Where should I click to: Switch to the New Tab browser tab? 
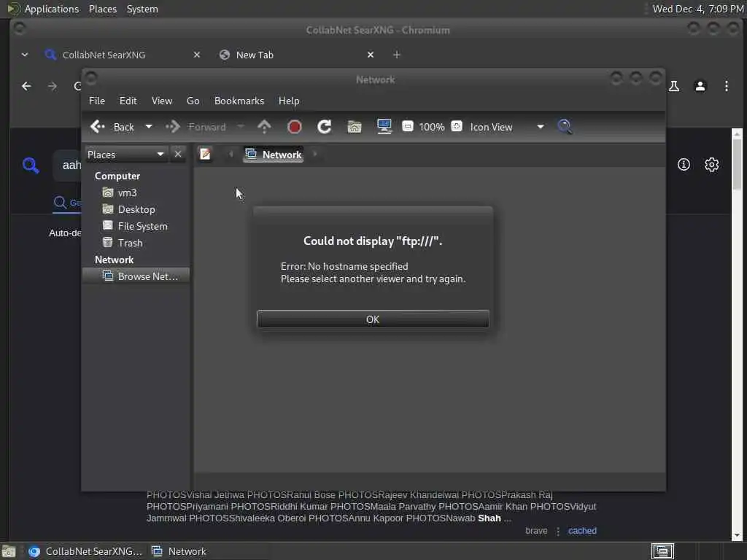click(x=255, y=55)
